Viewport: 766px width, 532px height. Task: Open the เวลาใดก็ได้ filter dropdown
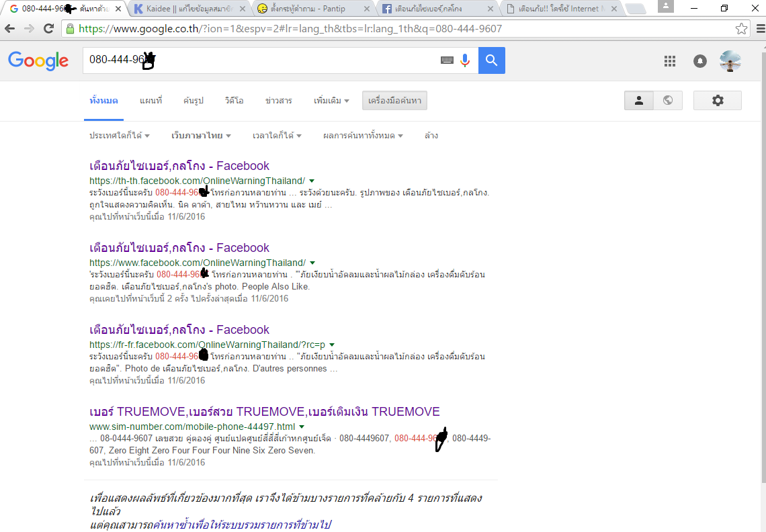point(277,135)
